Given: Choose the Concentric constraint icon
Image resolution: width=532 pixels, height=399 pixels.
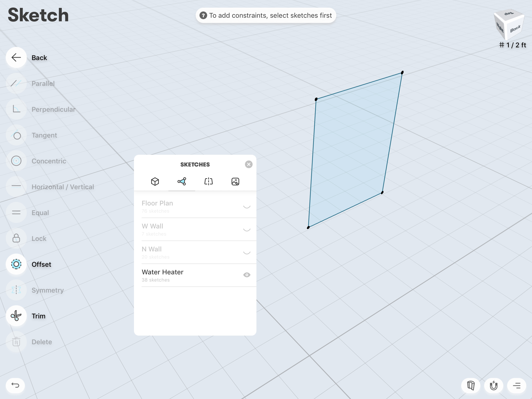Looking at the screenshot, I should click(x=16, y=161).
